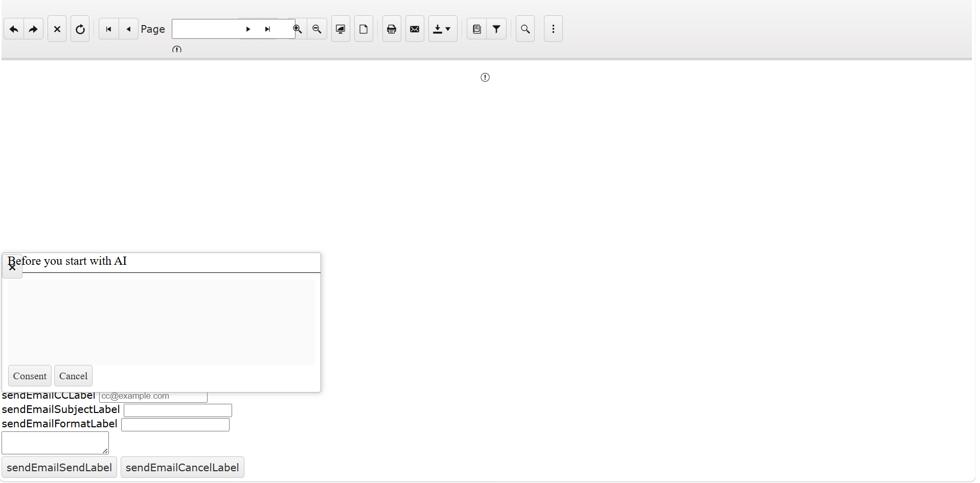This screenshot has height=483, width=980.
Task: Click the sendEmailCancelLabel button
Action: pos(183,467)
